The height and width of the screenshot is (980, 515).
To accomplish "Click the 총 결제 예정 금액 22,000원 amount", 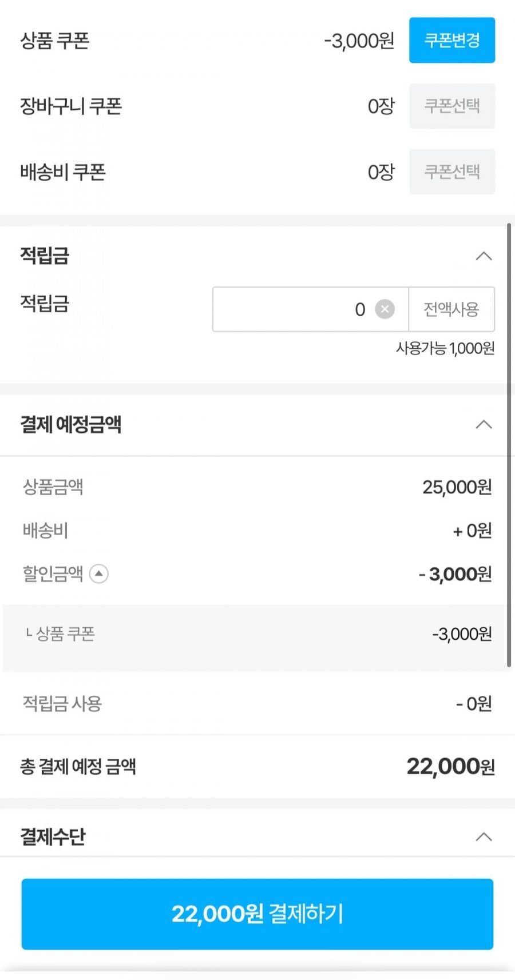I will (x=450, y=766).
